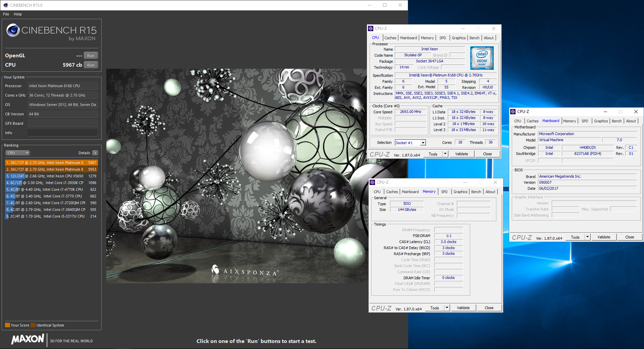Select the Core i7-3840QM ranking row
The image size is (644, 349).
click(51, 210)
